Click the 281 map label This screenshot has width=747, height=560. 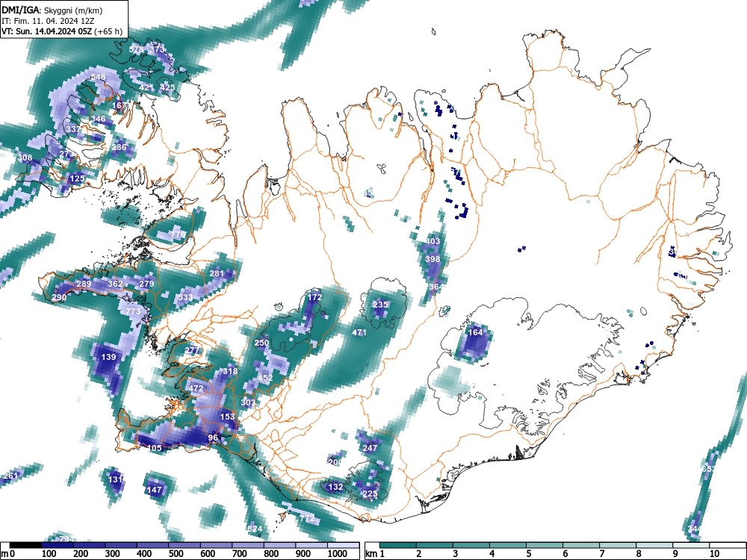[217, 273]
